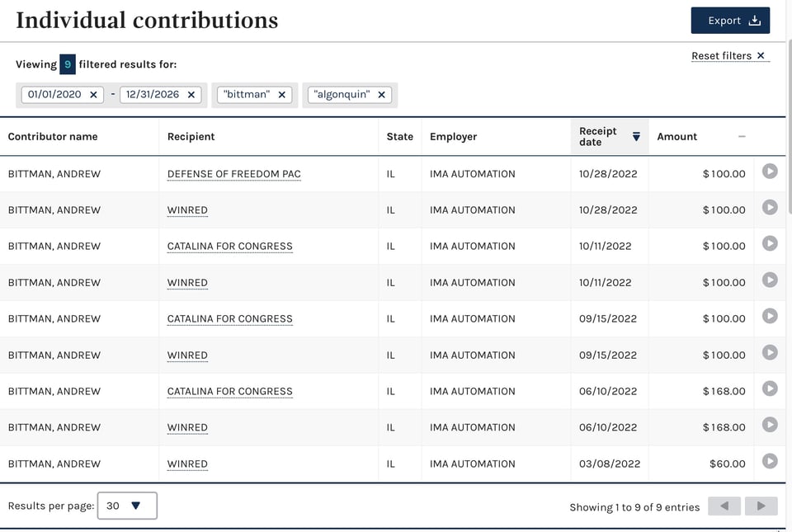Expand details for Defense of Freedom PAC row
Viewport: 792px width, 532px height.
tap(770, 172)
